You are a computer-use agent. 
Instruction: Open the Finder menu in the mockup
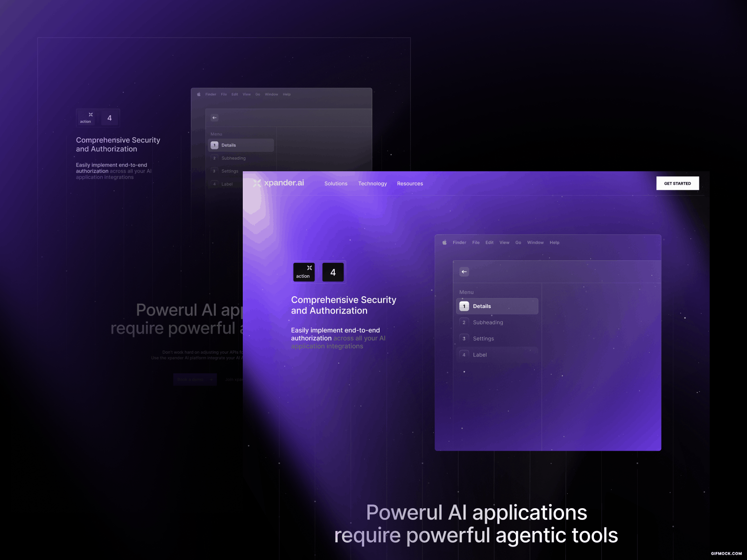coord(459,242)
